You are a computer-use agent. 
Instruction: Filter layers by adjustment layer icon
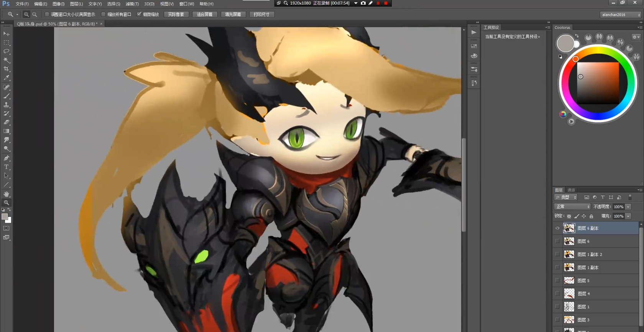pos(595,197)
